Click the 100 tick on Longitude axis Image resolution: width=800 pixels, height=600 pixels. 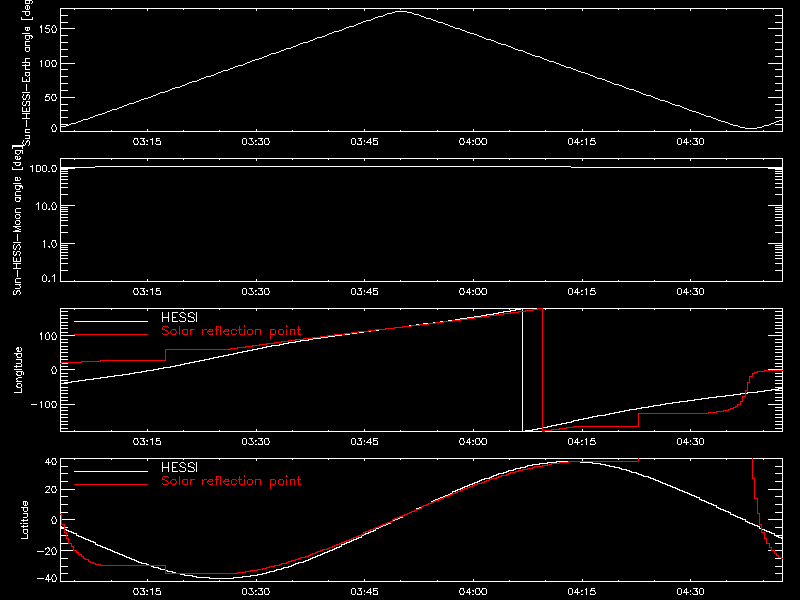[x=47, y=336]
